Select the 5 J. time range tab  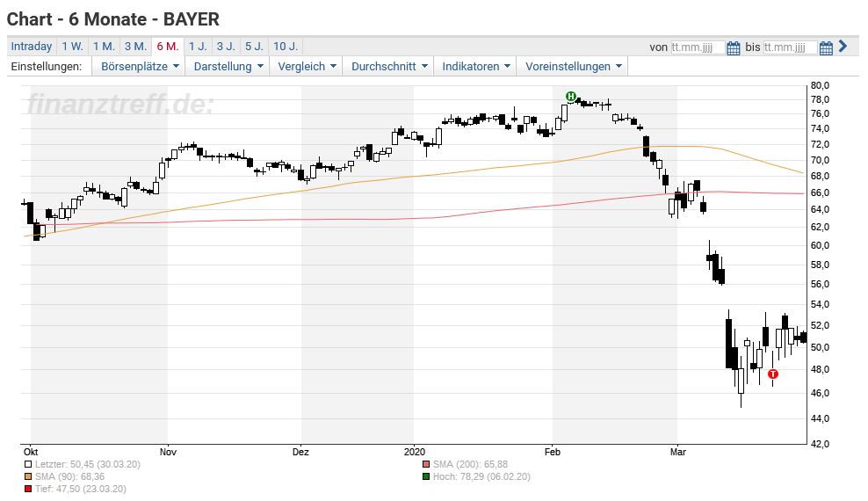tap(254, 47)
